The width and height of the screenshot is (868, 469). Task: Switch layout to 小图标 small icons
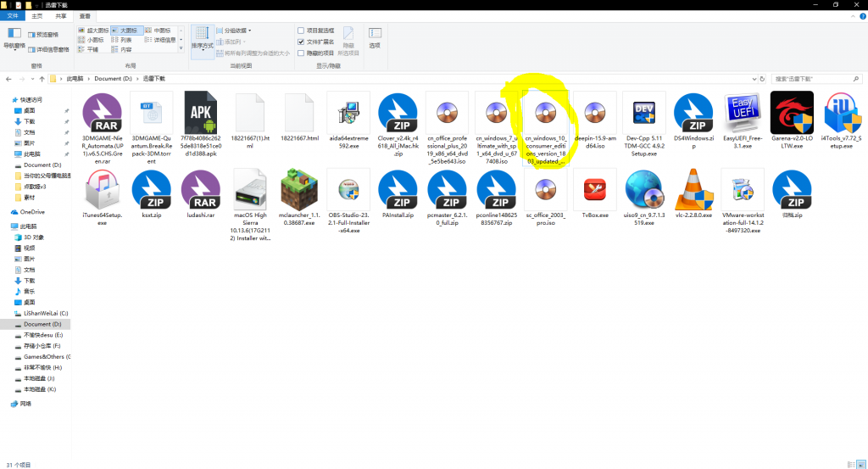click(x=92, y=40)
